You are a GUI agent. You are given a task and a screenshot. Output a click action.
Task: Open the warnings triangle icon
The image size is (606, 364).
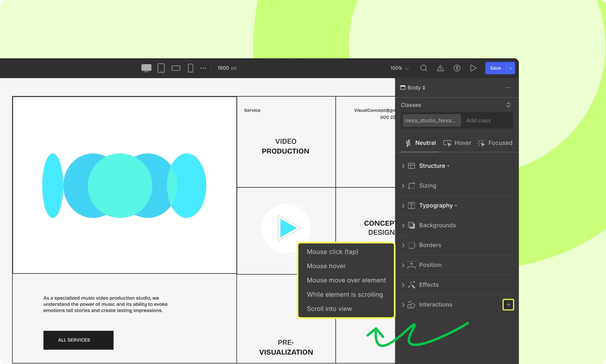(x=440, y=68)
